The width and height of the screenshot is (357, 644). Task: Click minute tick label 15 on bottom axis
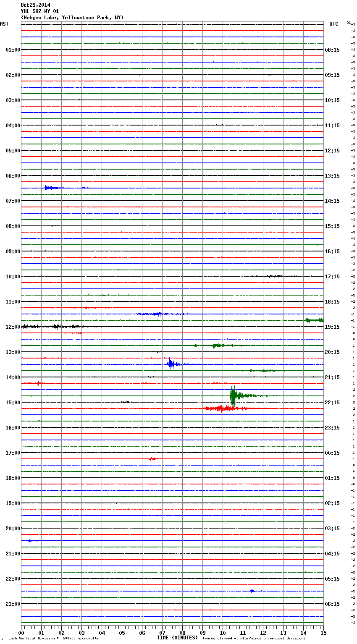tap(323, 633)
